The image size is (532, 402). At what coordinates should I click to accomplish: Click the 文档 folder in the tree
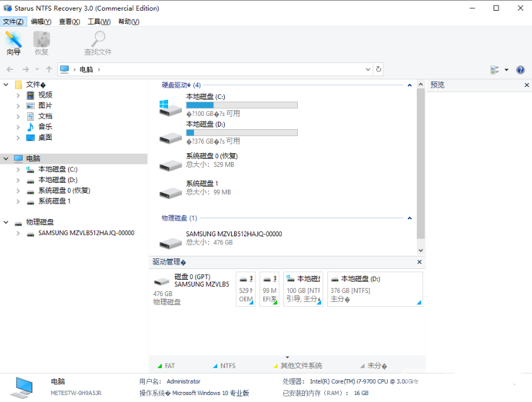pos(45,116)
